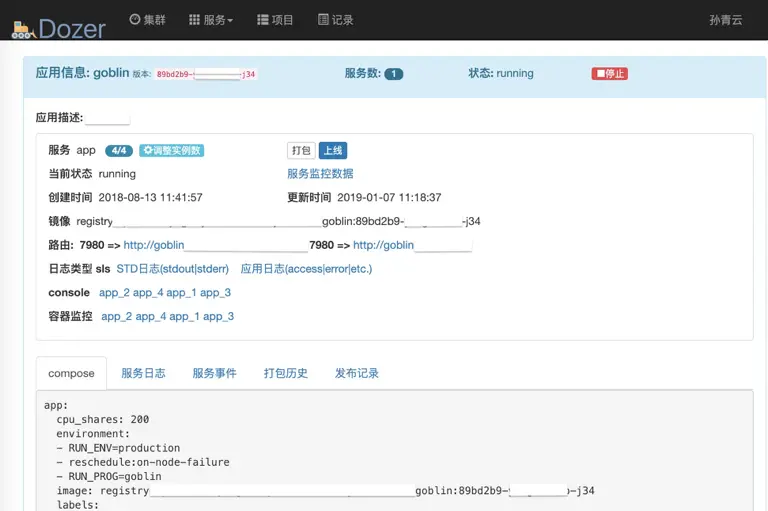Click the 应用信息: goblin title
This screenshot has height=511, width=768.
click(x=82, y=73)
